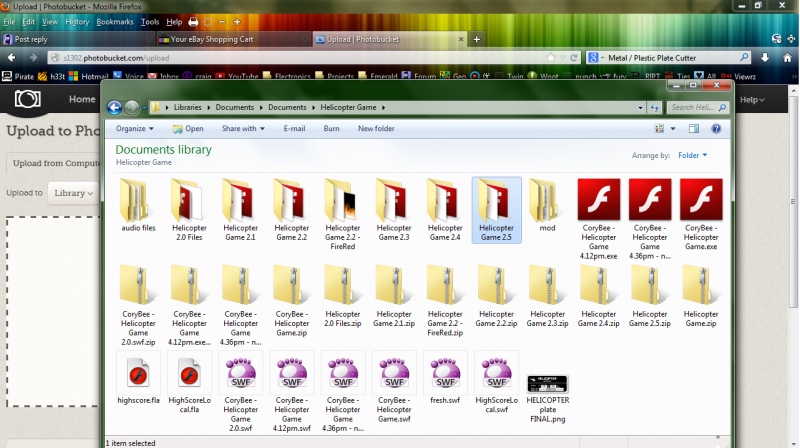Select Helicopter Game 2.1.zip archive
The height and width of the screenshot is (448, 800).
[394, 296]
